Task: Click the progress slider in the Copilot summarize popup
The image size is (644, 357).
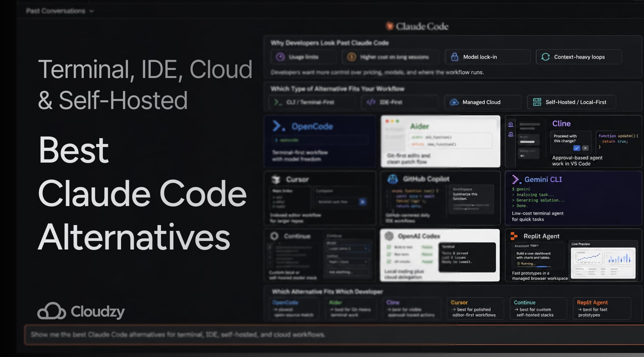Action: point(473,205)
